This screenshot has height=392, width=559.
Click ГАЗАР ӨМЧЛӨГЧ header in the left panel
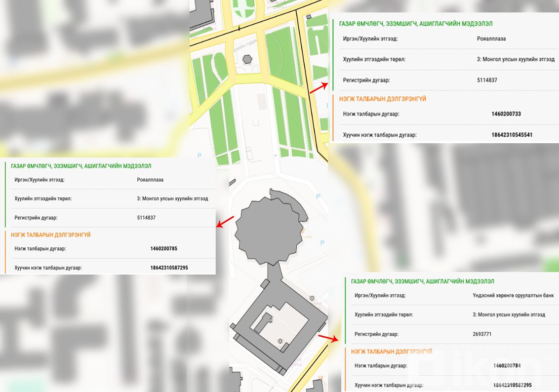tap(81, 166)
